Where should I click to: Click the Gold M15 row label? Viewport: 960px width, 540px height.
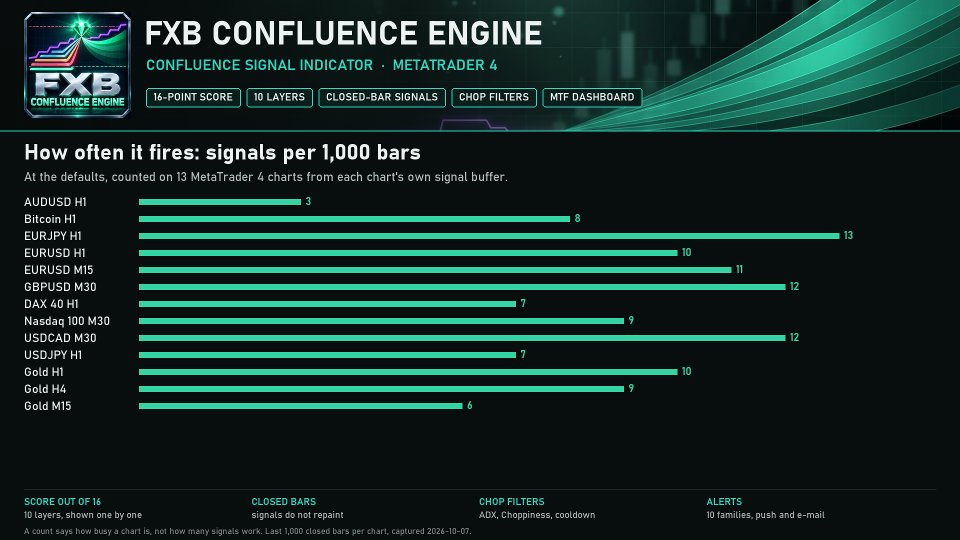pyautogui.click(x=48, y=406)
